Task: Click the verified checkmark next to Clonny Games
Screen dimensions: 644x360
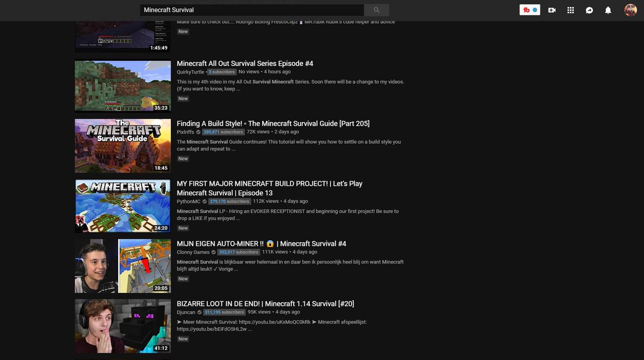Action: coord(214,252)
